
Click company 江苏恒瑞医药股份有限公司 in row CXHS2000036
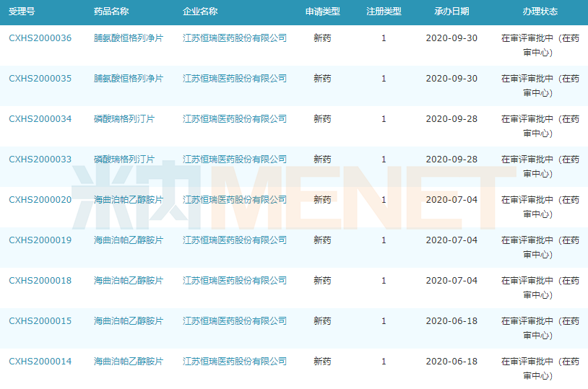click(235, 38)
